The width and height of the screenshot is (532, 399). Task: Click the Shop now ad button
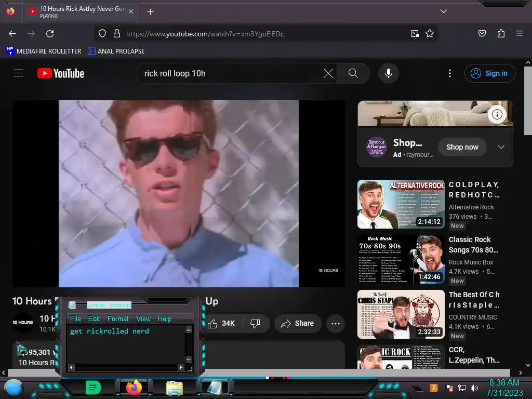(x=462, y=147)
